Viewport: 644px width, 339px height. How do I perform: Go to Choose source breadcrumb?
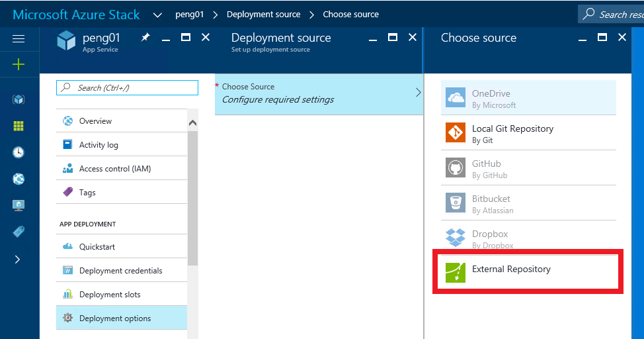point(350,15)
